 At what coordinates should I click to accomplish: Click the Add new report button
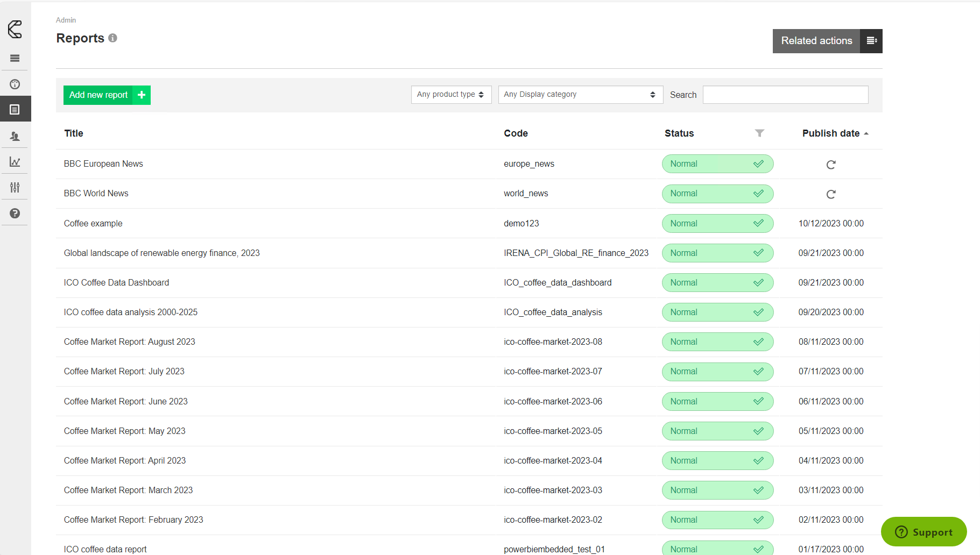(107, 95)
